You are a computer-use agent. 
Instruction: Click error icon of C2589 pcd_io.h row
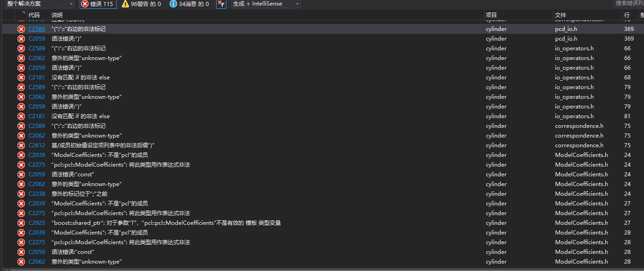click(x=21, y=29)
